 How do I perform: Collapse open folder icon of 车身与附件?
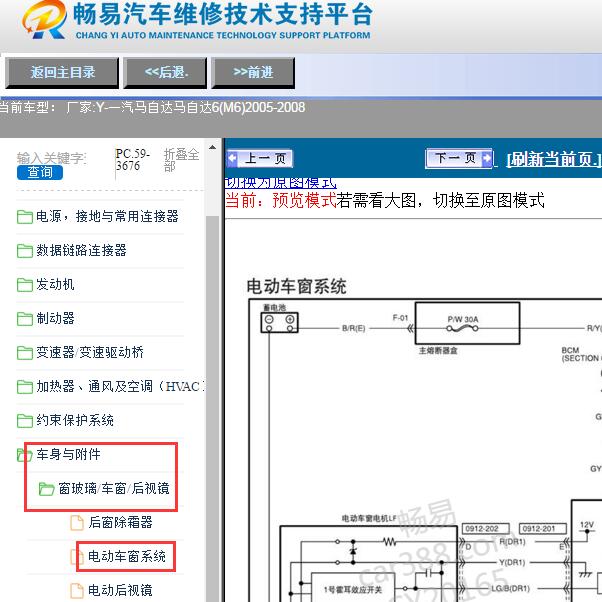pyautogui.click(x=25, y=455)
